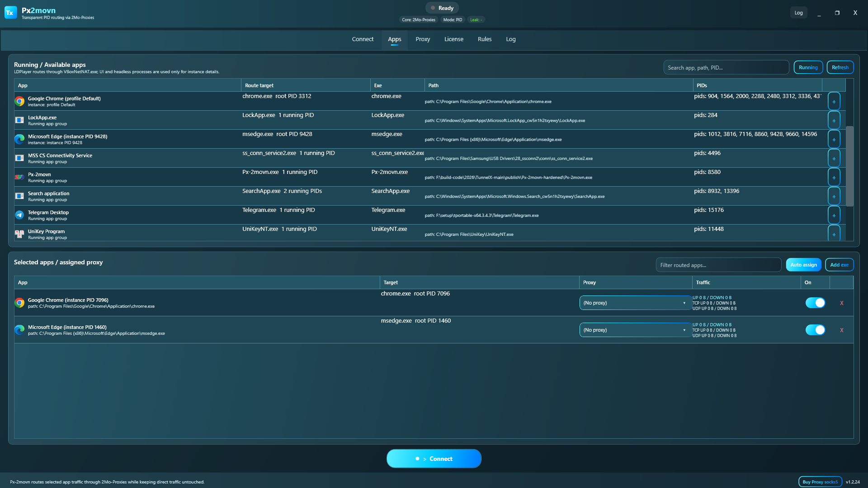The width and height of the screenshot is (868, 488).
Task: Click the UniKey Program icon
Action: tap(19, 234)
